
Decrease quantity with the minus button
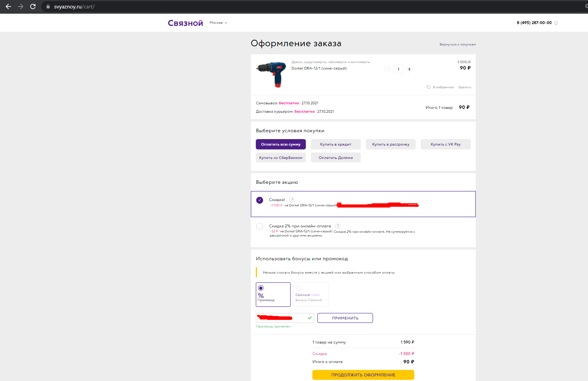pyautogui.click(x=388, y=69)
